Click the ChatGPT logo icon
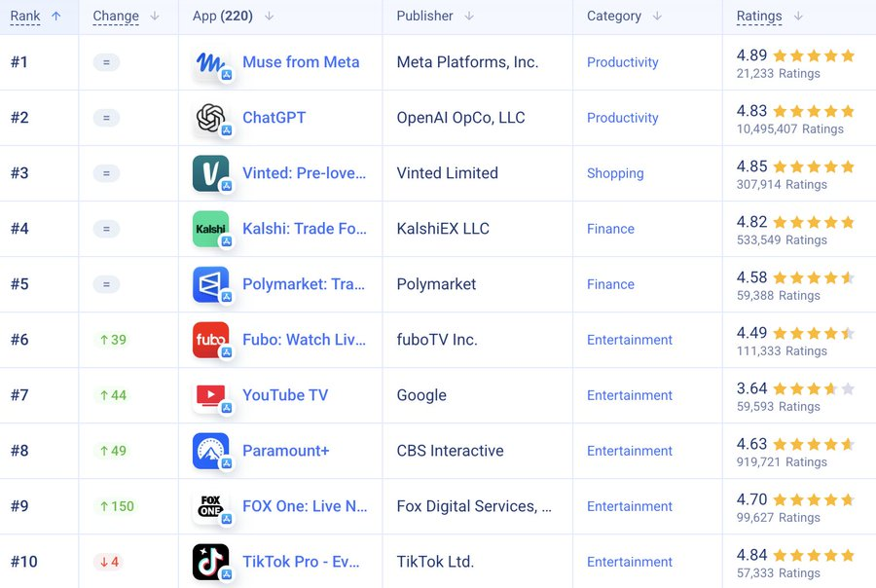The width and height of the screenshot is (876, 588). [x=210, y=118]
